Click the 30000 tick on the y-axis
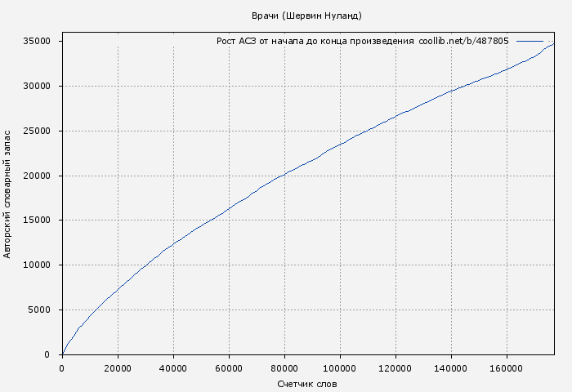The image size is (572, 392). point(37,86)
